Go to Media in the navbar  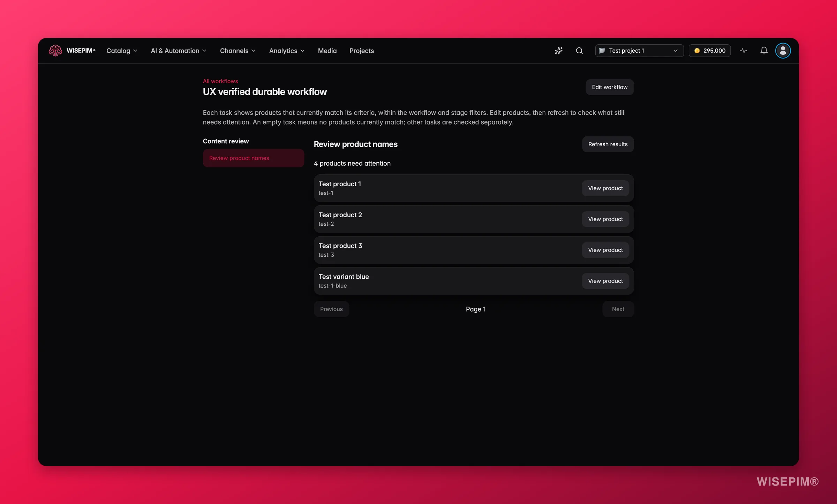point(327,51)
